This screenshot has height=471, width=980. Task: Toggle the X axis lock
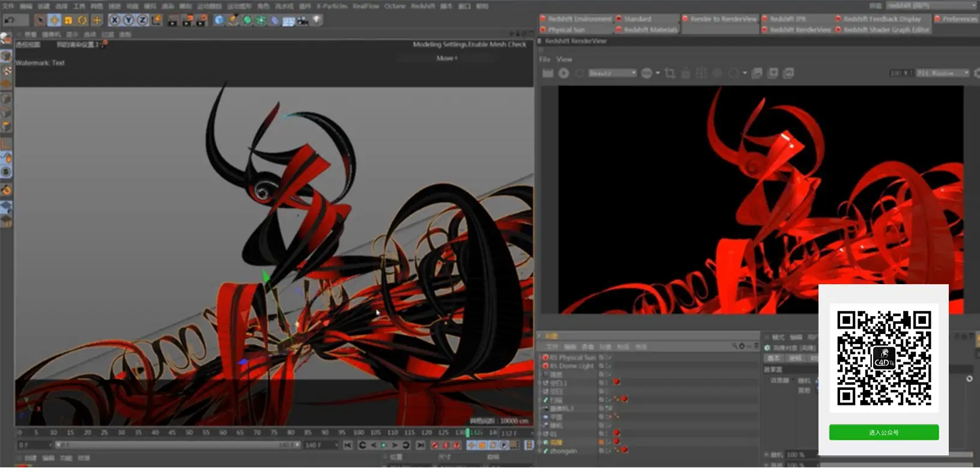click(114, 20)
